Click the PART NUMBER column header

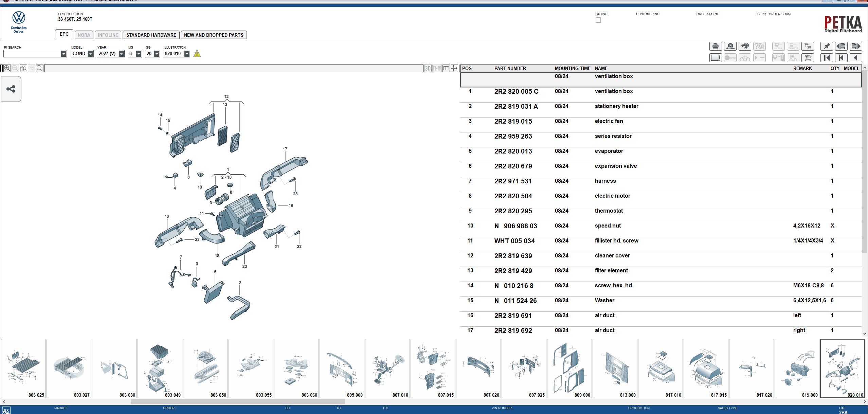(x=510, y=68)
